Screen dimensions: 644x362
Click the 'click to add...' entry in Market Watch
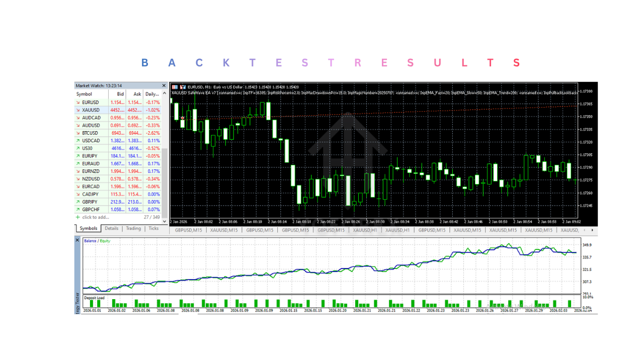[95, 217]
